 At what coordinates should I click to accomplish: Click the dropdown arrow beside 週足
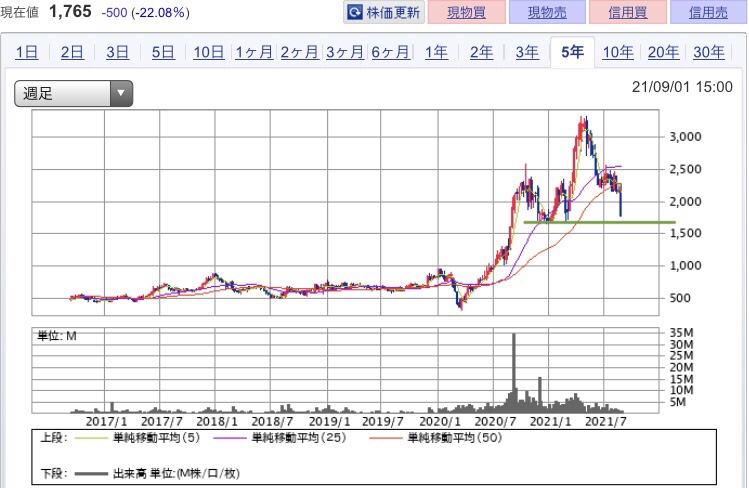coord(121,93)
